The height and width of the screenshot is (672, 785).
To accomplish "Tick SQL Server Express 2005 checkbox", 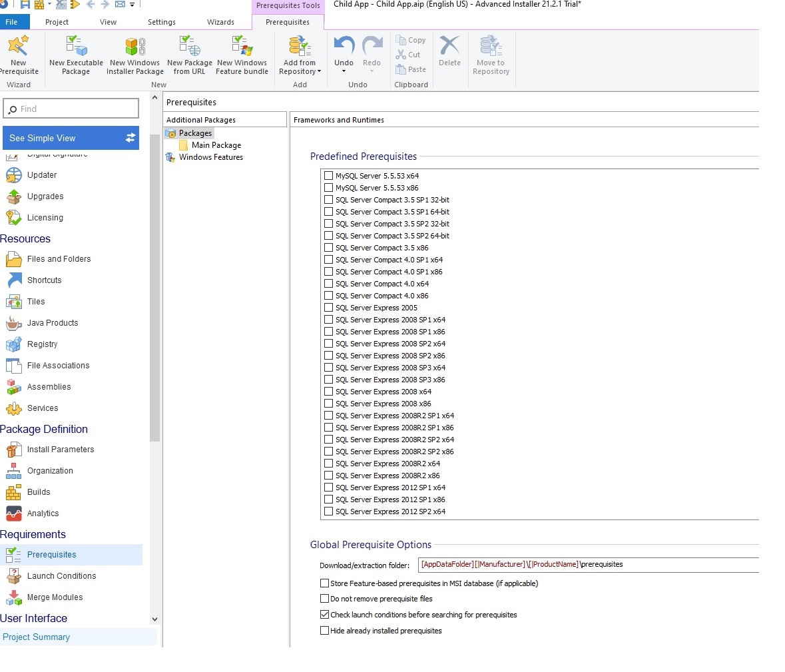I will [x=328, y=308].
